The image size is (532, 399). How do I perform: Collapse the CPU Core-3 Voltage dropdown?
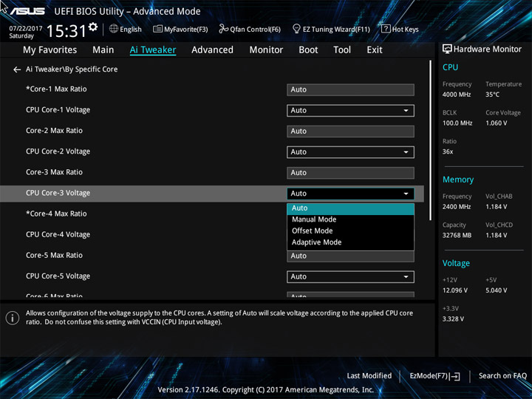click(350, 194)
